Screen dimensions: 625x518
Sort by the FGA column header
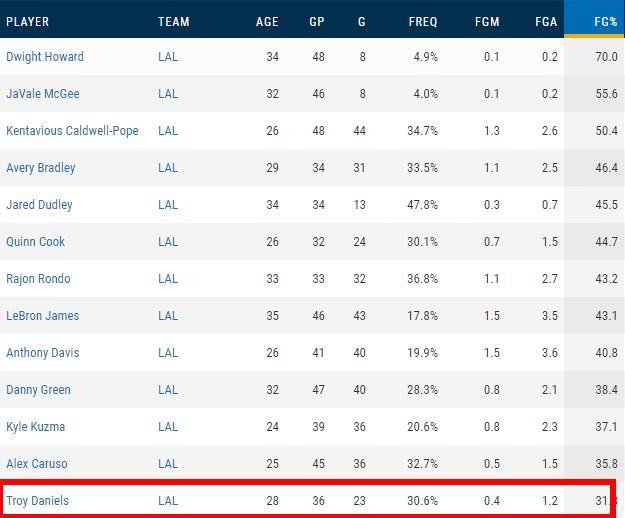coord(546,22)
